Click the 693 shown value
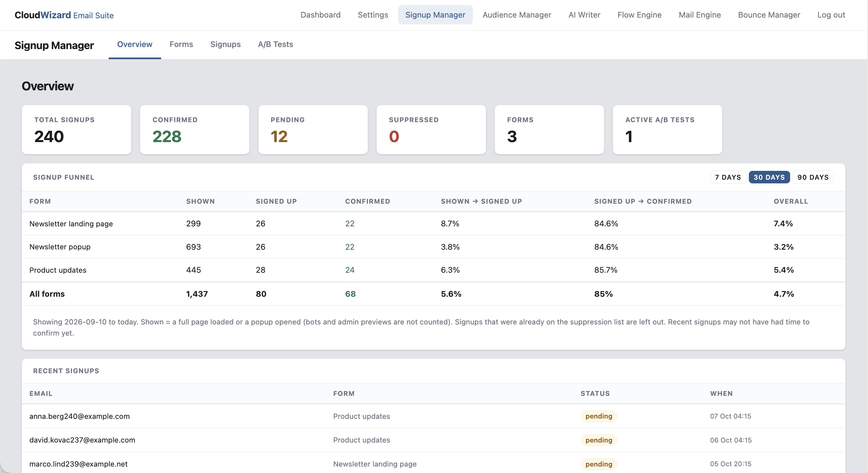The height and width of the screenshot is (473, 868). click(193, 247)
